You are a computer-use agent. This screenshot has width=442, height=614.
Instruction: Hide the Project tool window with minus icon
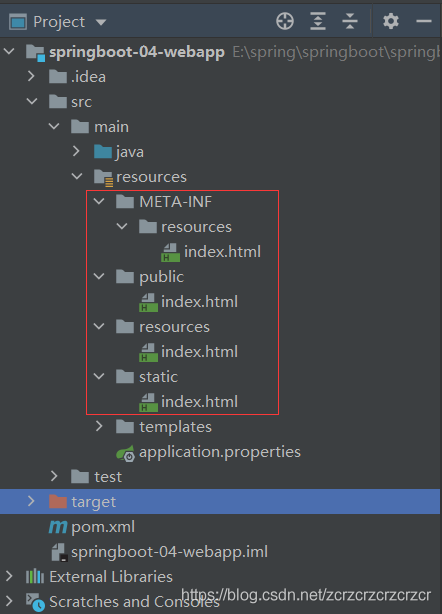click(424, 21)
